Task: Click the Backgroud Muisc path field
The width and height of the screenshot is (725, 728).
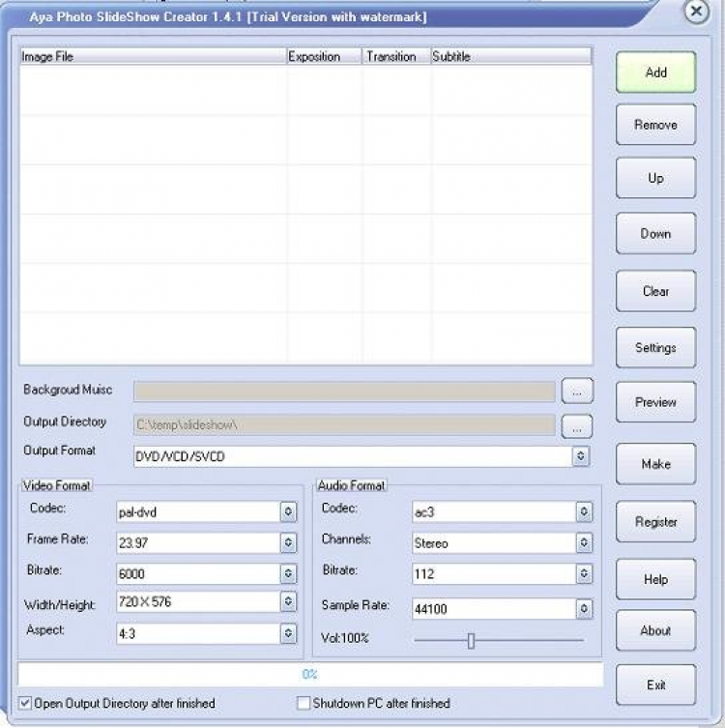Action: [344, 391]
